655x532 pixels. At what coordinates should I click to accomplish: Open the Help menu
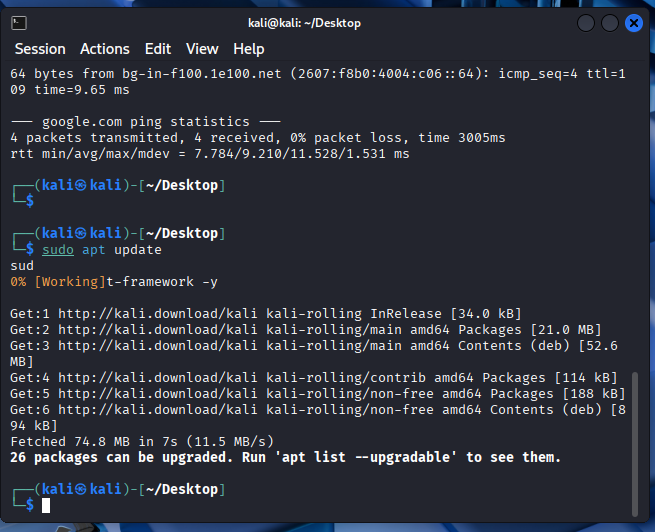(x=249, y=49)
